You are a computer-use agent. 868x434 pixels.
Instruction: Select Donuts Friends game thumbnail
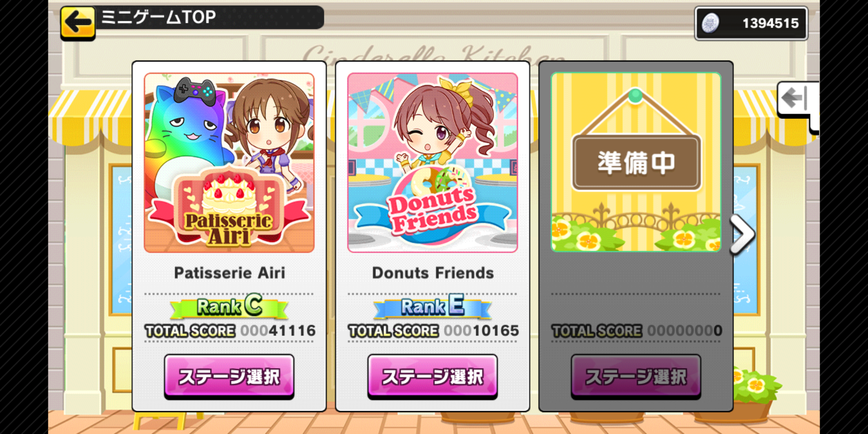pyautogui.click(x=432, y=163)
